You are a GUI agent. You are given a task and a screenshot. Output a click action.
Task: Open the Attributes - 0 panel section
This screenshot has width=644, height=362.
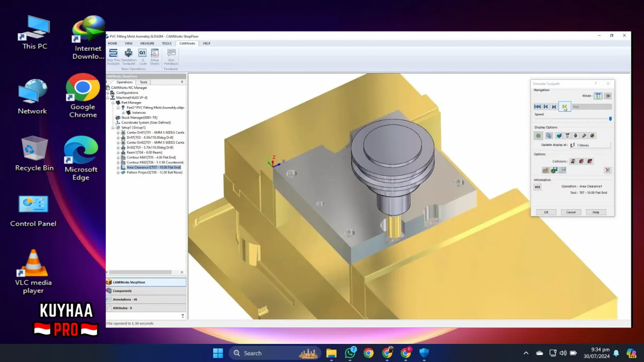pos(146,308)
